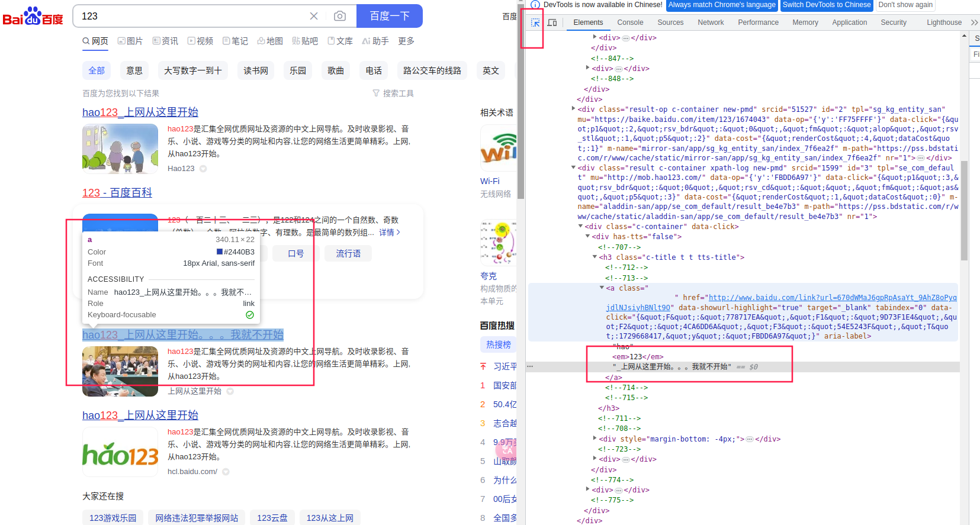Select the inspect element picker icon in DevTools
This screenshot has height=525, width=980.
pos(535,22)
